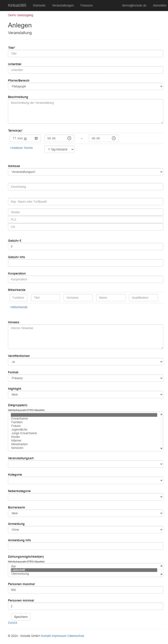Click the +Mitwirkende link

tap(19, 307)
